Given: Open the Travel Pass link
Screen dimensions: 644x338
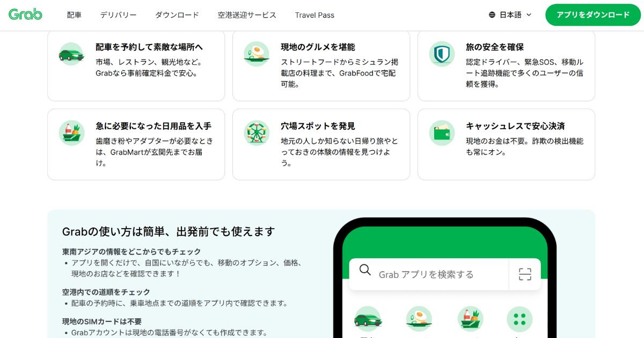Looking at the screenshot, I should (314, 15).
